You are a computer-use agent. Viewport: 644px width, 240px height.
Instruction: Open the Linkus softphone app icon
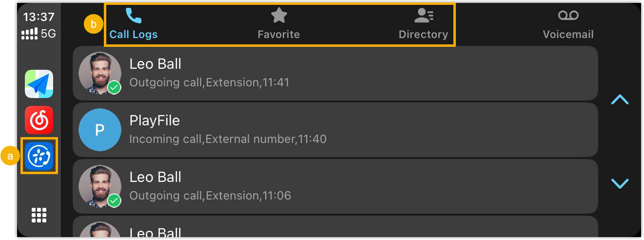pos(39,156)
